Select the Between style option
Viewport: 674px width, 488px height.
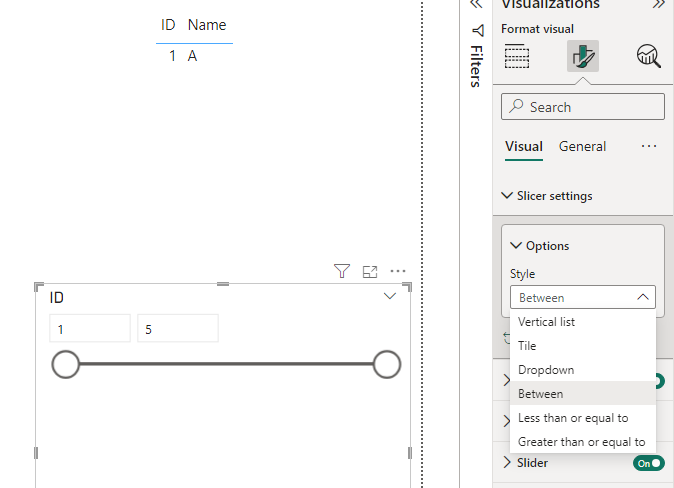click(x=582, y=394)
